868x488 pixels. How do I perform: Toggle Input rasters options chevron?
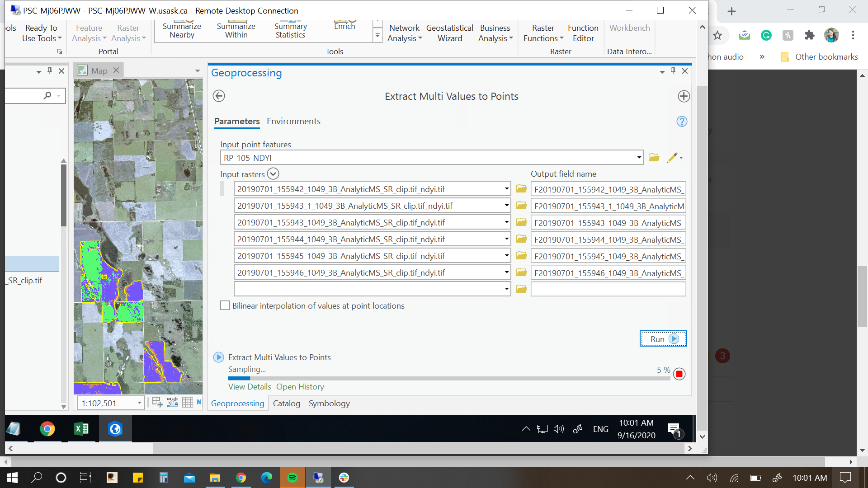click(273, 174)
